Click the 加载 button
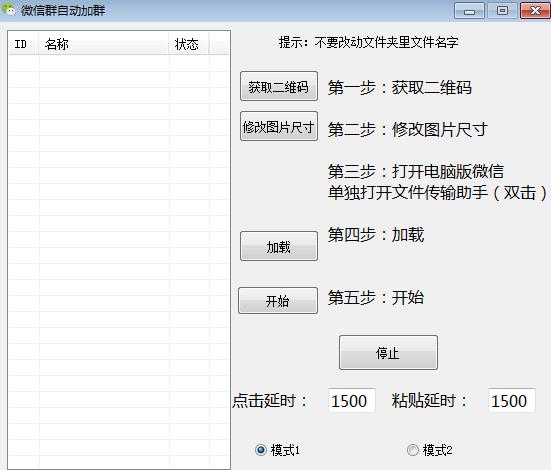Image resolution: width=551 pixels, height=470 pixels. tap(279, 246)
